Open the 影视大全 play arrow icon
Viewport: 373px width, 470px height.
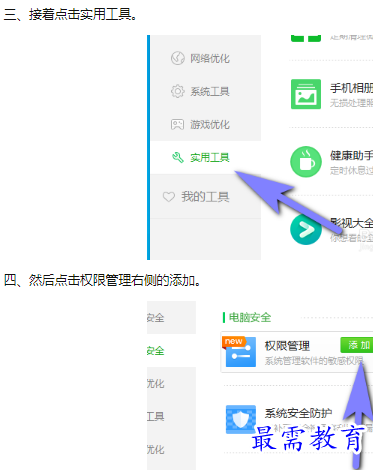pos(306,230)
